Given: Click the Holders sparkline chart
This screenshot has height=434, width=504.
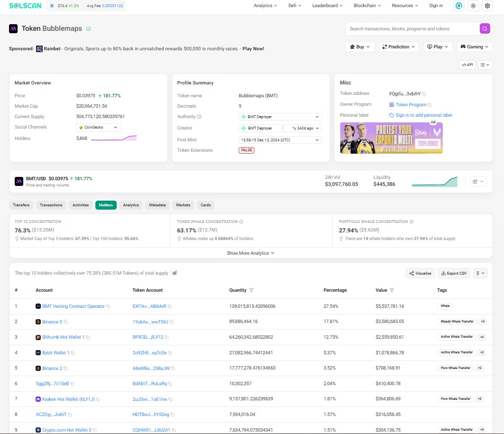Looking at the screenshot, I should [x=114, y=139].
